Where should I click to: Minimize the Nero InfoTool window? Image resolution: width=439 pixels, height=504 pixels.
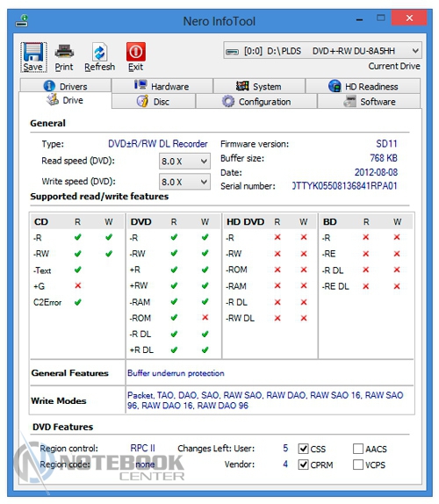pos(360,19)
